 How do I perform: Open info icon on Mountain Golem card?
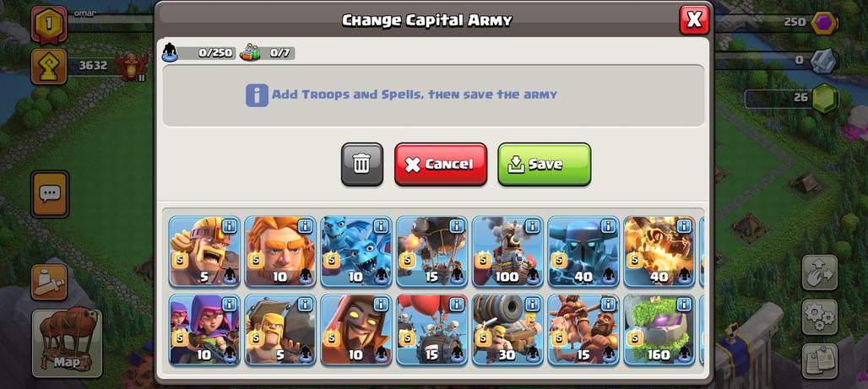coord(684,304)
